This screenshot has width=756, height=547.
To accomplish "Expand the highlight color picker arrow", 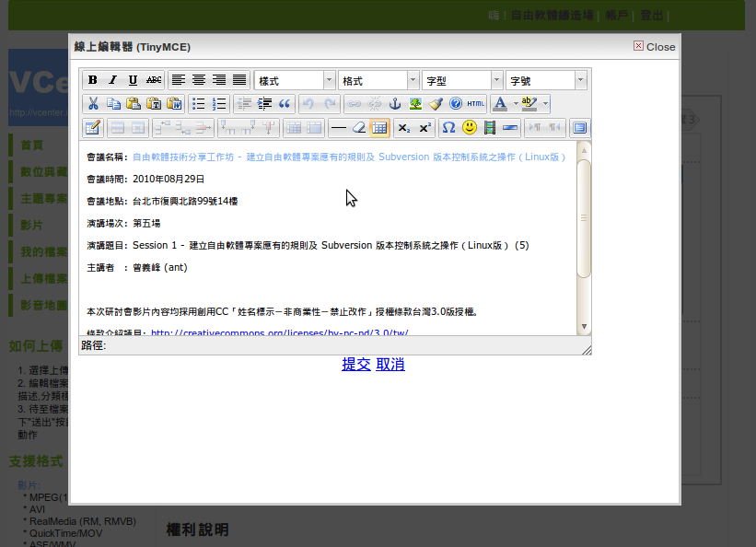I will coord(545,104).
